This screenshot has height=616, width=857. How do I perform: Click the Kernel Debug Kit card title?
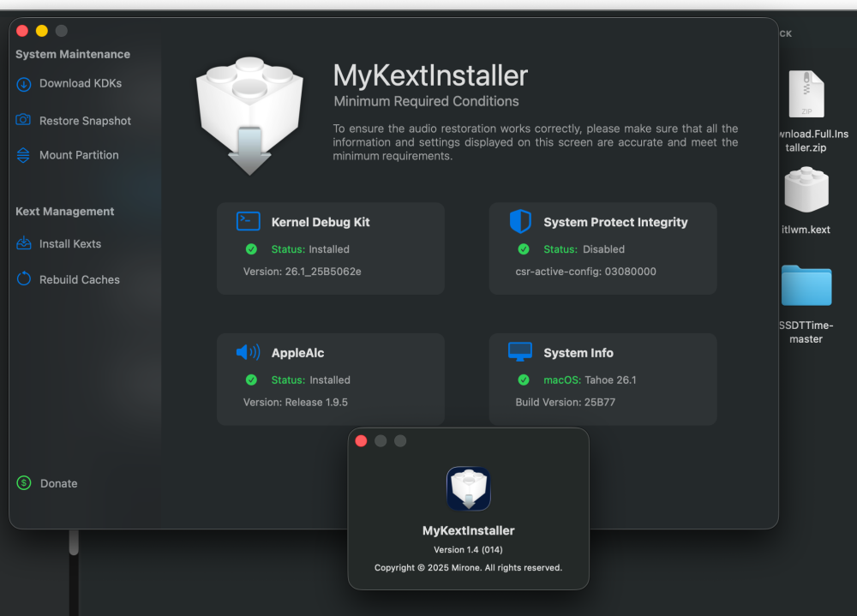click(x=321, y=222)
